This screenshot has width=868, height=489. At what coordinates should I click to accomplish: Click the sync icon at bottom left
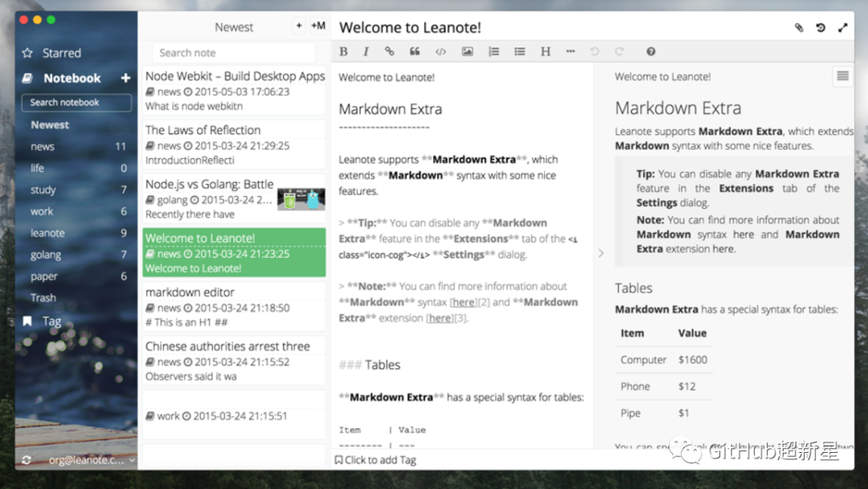(x=26, y=459)
